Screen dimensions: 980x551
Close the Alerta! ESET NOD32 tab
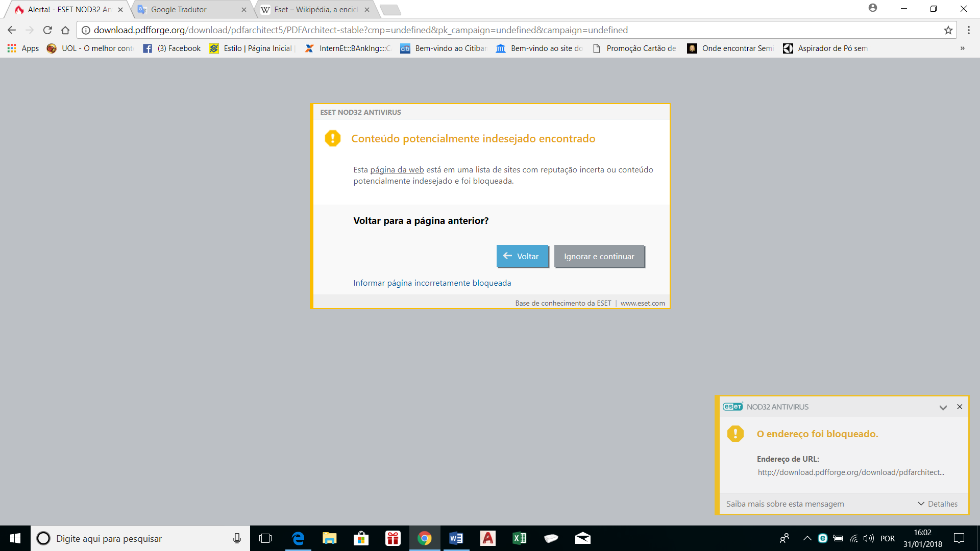click(x=120, y=10)
